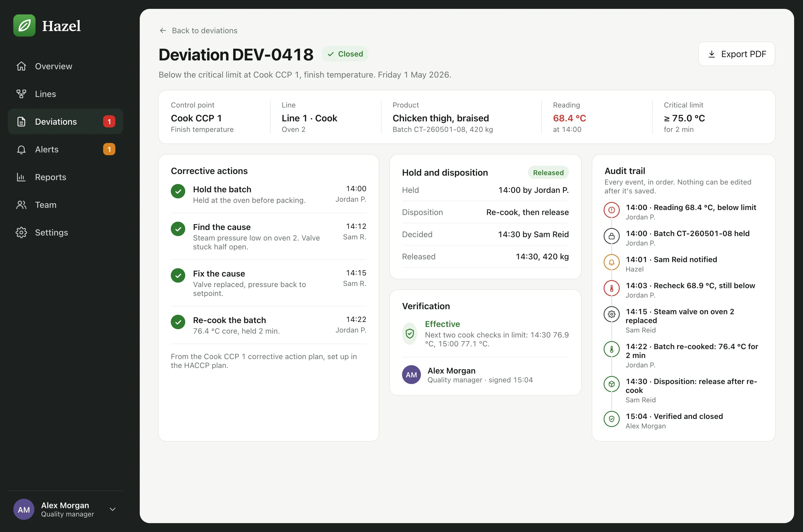Click the gear icon for Steam valve replaced event
This screenshot has width=803, height=532.
click(x=611, y=314)
